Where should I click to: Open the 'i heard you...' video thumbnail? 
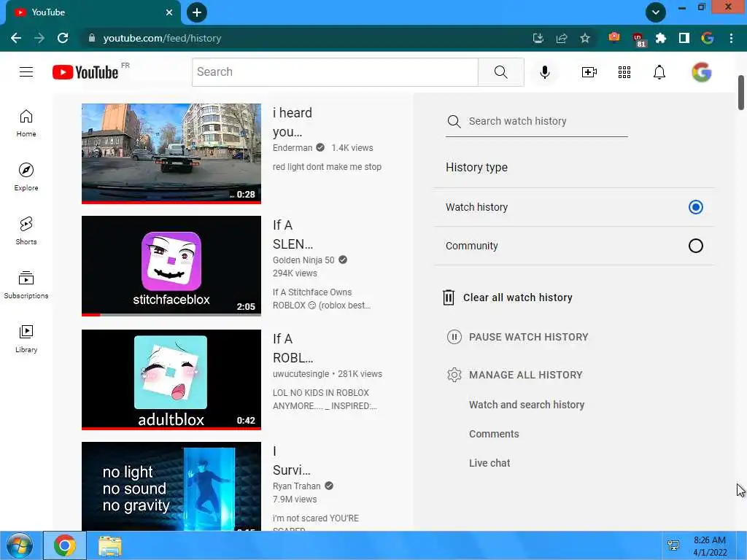pos(171,153)
